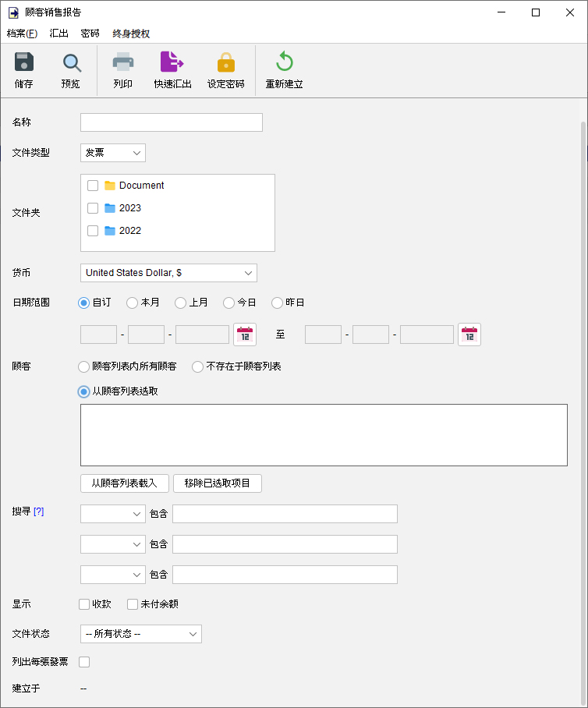Open the end date calendar picker
The width and height of the screenshot is (588, 708).
(x=469, y=335)
